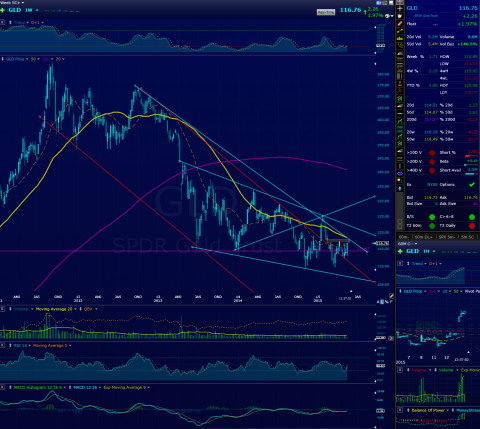
Task: Hide the Trend pane in main chart
Action: click(2, 23)
